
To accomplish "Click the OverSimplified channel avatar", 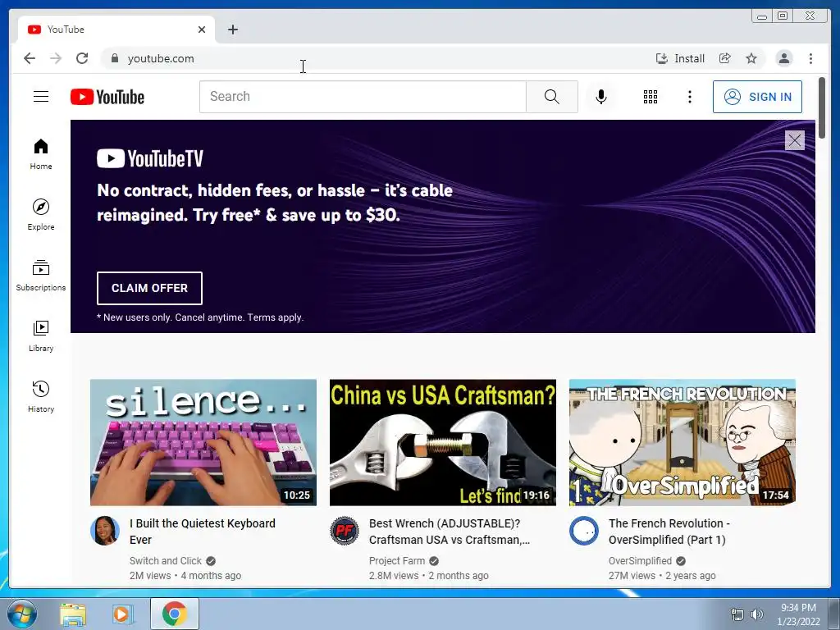I will tap(584, 531).
